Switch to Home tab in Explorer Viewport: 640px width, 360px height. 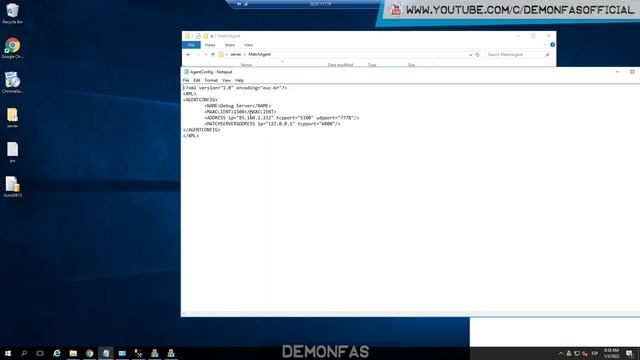210,45
